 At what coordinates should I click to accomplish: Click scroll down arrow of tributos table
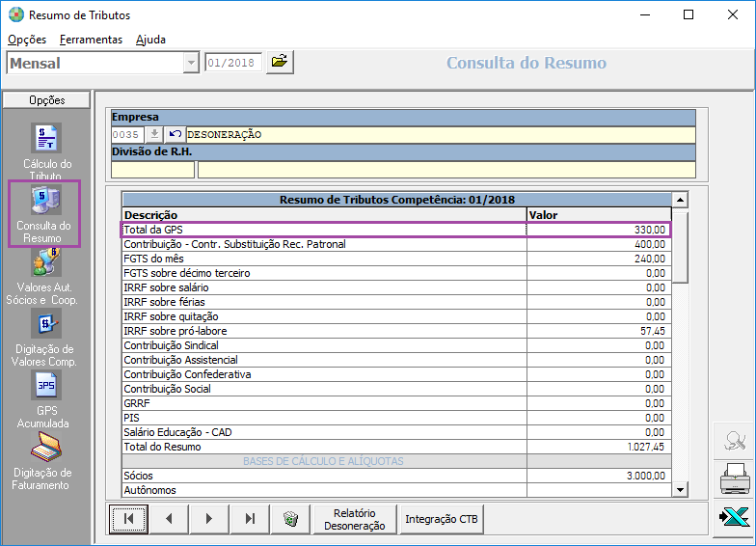pos(680,490)
